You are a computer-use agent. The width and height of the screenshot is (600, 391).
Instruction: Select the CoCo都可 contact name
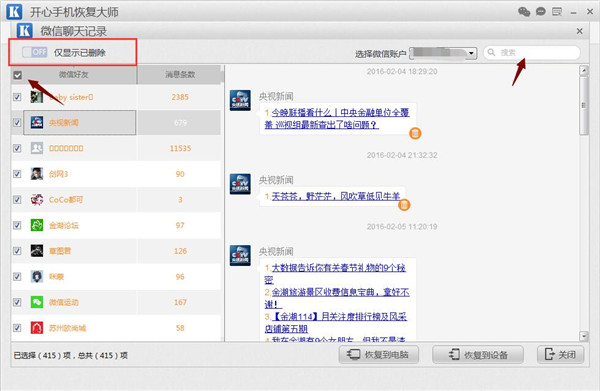click(66, 200)
